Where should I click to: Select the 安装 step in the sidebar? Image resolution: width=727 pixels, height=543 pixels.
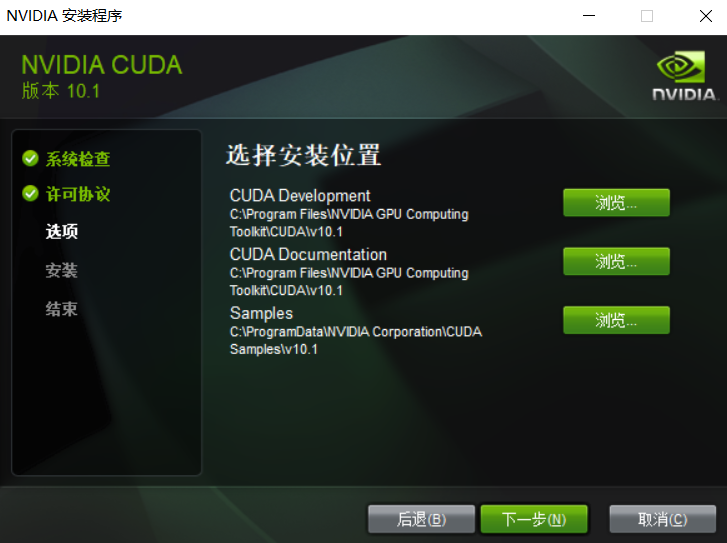(x=62, y=270)
